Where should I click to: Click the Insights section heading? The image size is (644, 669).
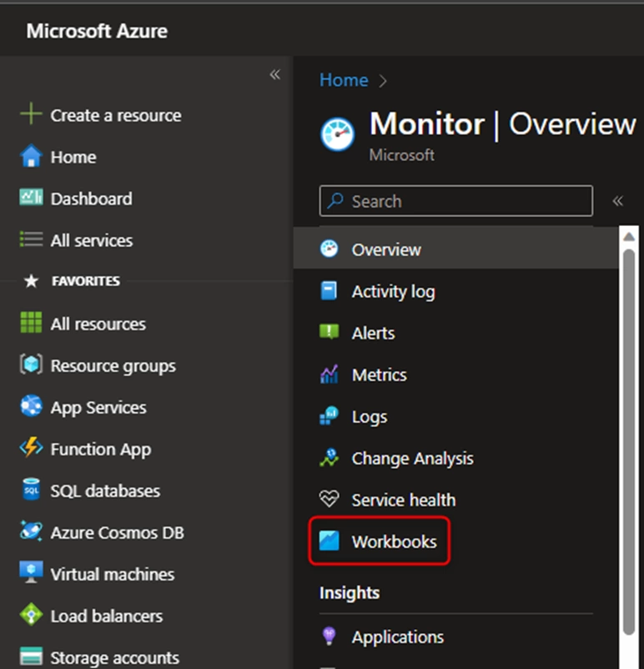pos(350,592)
